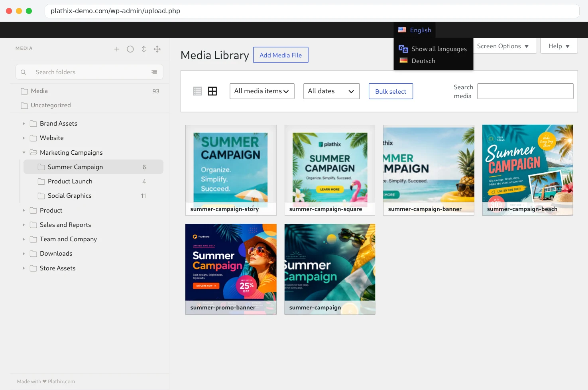Open the summer-campaign-square thumbnail

pos(330,170)
